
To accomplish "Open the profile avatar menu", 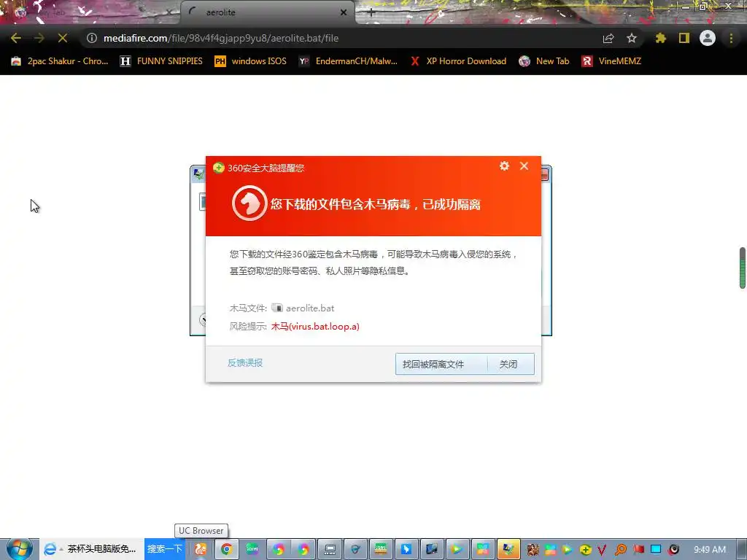I will click(x=708, y=38).
